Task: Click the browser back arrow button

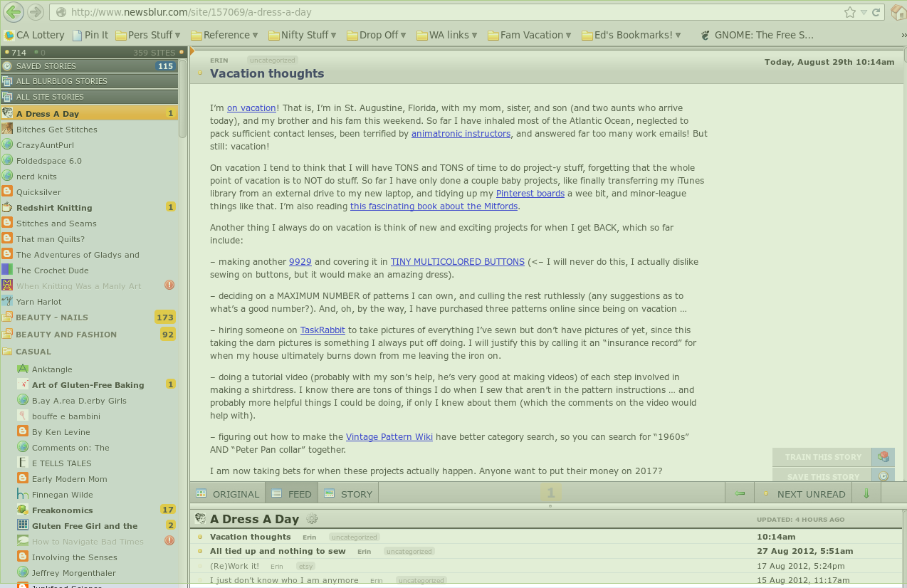Action: 13,12
